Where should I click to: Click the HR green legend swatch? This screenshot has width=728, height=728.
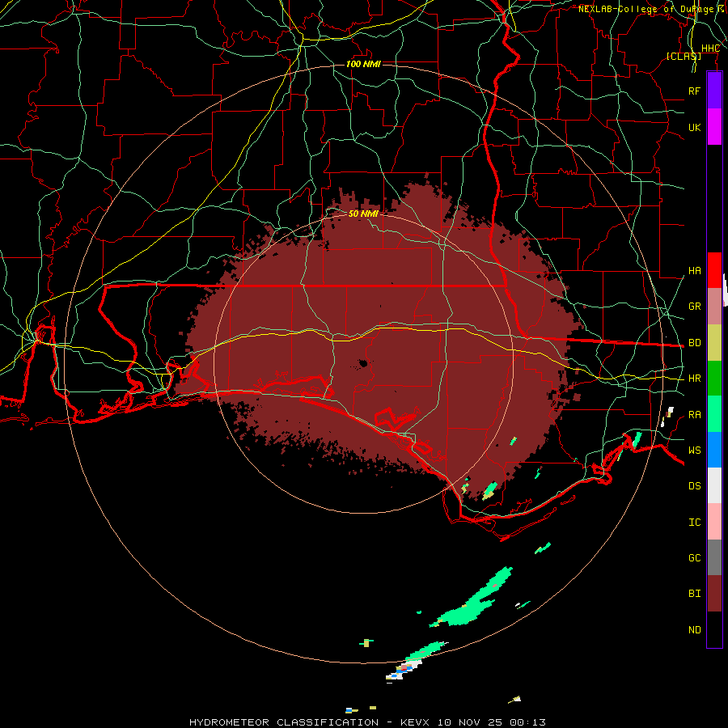point(714,379)
